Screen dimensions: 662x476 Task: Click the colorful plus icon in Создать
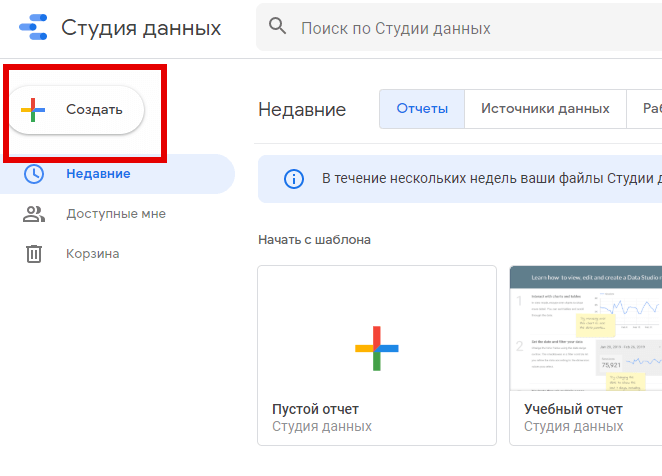click(34, 110)
